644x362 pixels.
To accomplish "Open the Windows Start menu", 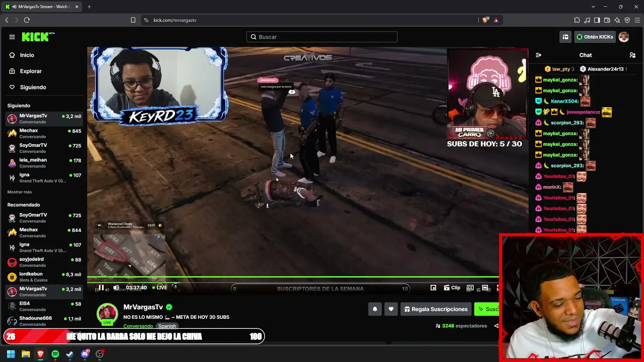I will pos(11,354).
